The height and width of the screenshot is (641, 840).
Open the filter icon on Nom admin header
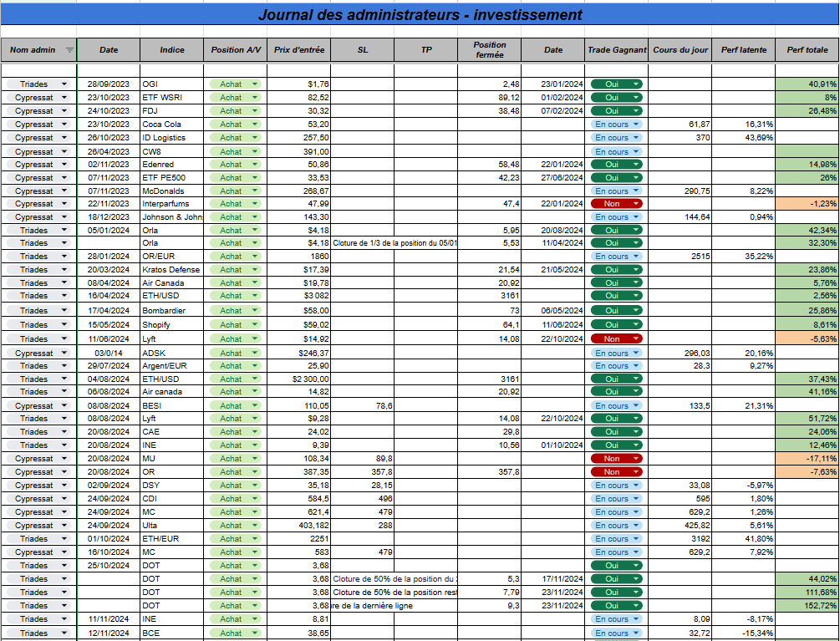tap(69, 50)
